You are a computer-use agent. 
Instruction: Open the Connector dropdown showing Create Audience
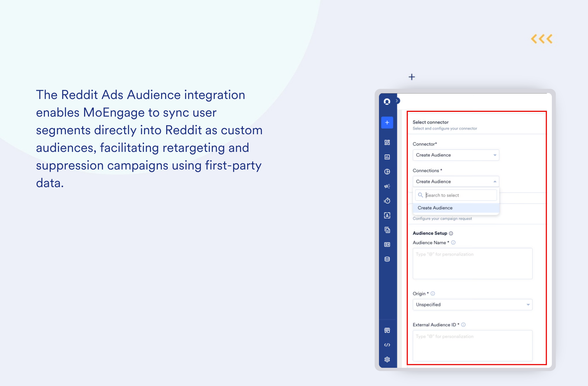pos(456,155)
